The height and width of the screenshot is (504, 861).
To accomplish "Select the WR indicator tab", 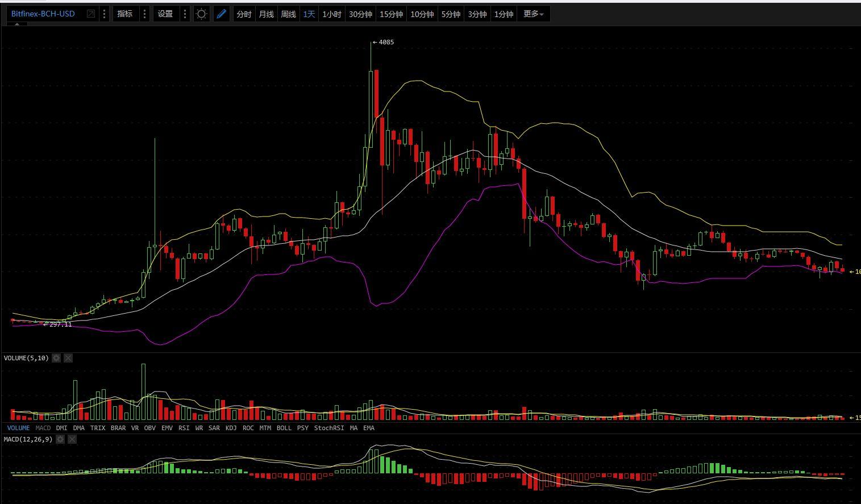I will point(199,428).
